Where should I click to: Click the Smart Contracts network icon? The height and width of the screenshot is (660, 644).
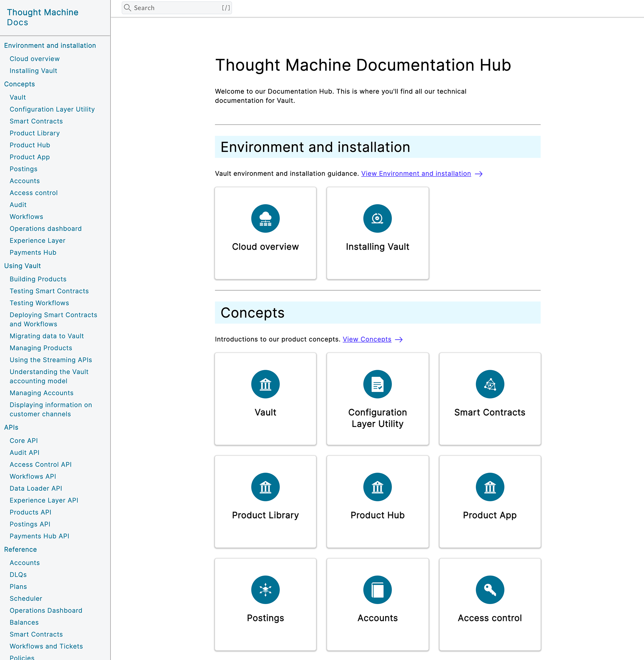pyautogui.click(x=490, y=384)
